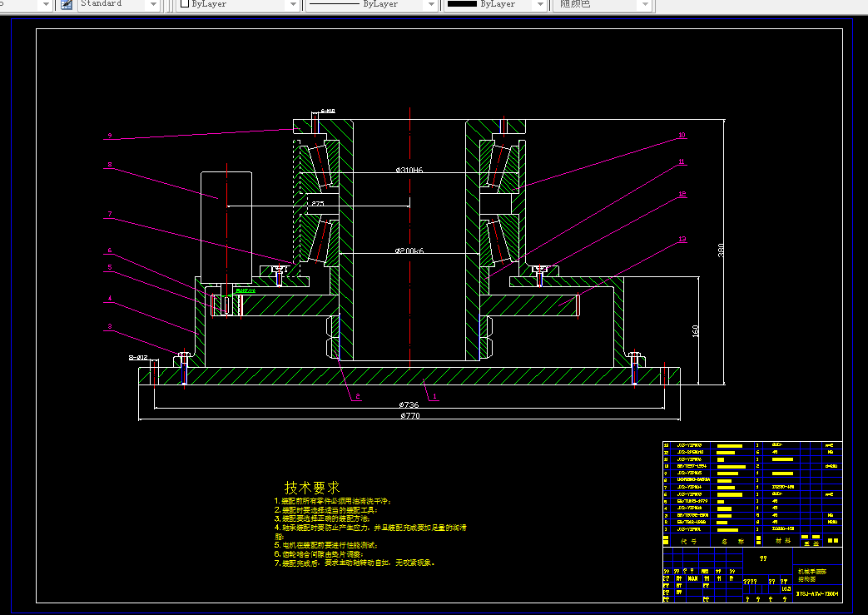The image size is (868, 615).
Task: Click the ø310H6 dimension text
Action: pyautogui.click(x=409, y=170)
